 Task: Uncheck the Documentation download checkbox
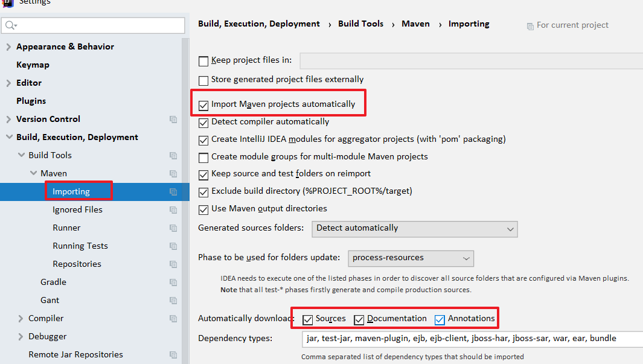[359, 319]
